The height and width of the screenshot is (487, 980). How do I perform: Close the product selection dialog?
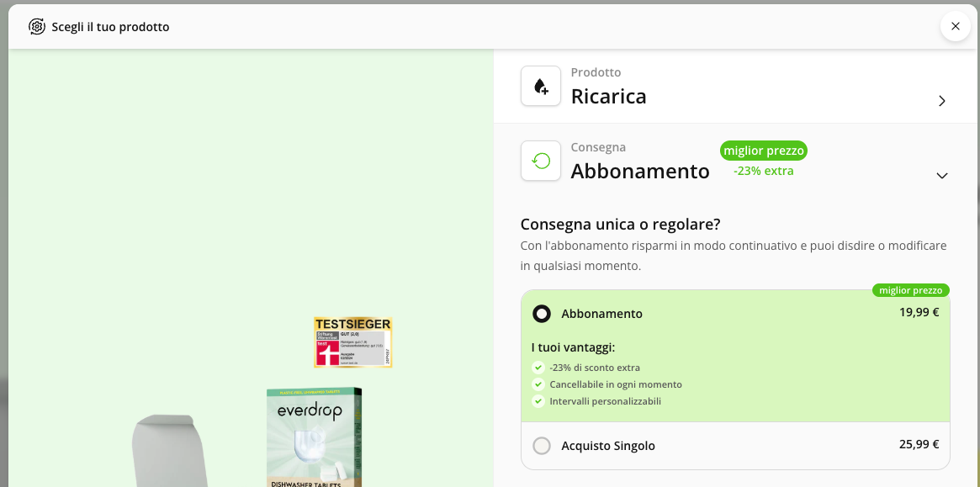click(955, 26)
